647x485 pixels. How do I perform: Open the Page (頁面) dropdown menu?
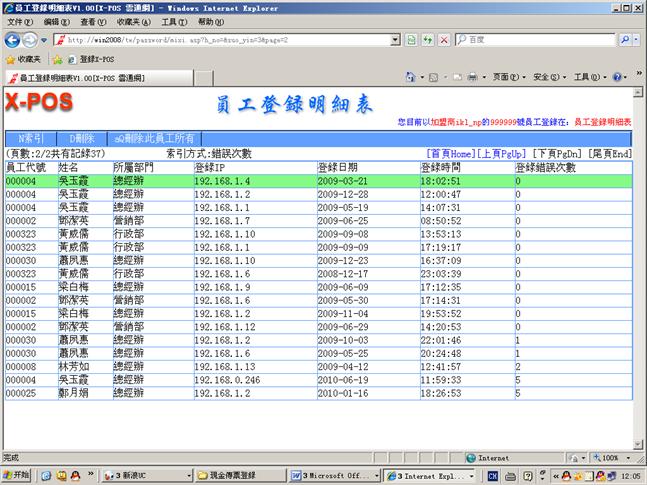click(x=507, y=77)
